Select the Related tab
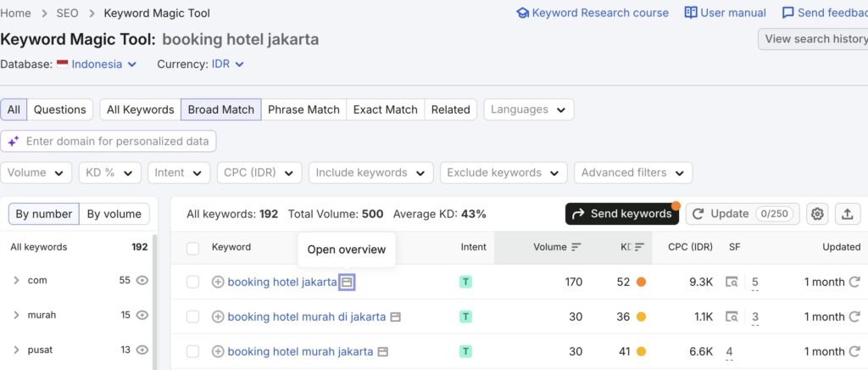Image resolution: width=868 pixels, height=370 pixels. click(x=451, y=109)
